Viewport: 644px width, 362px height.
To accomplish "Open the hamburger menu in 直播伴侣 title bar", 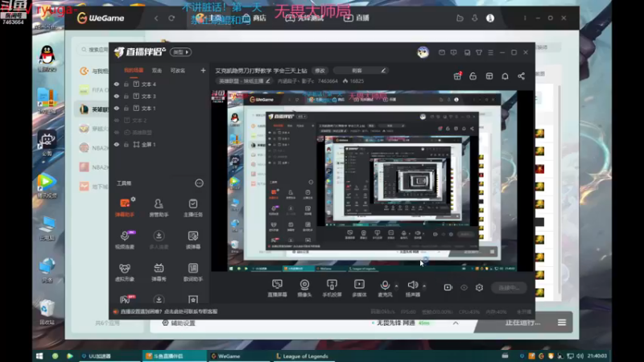I will [x=490, y=52].
